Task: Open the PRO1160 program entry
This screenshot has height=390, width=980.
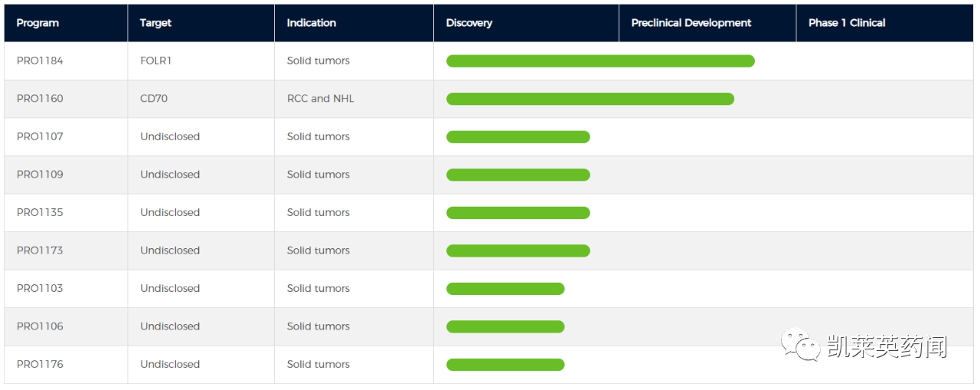Action: coord(40,99)
